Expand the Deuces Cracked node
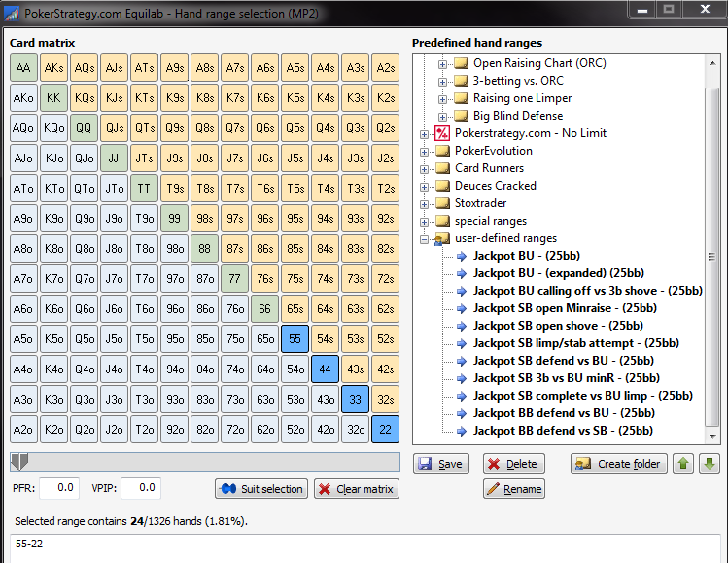The height and width of the screenshot is (563, 728). [x=424, y=188]
